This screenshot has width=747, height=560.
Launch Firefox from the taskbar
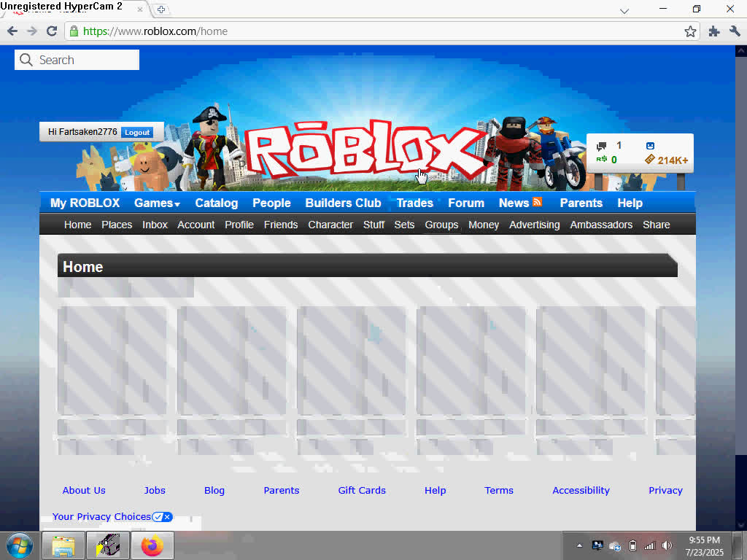click(152, 545)
